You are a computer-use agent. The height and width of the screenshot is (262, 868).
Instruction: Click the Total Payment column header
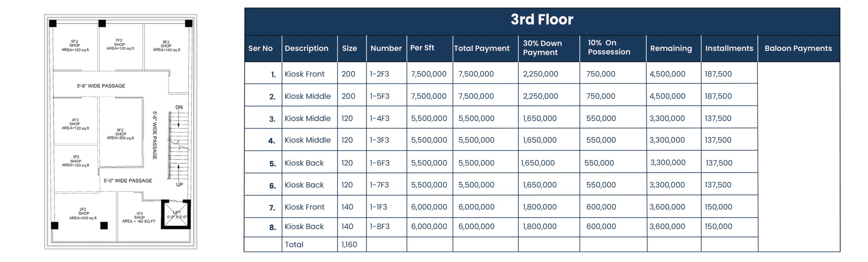point(481,48)
